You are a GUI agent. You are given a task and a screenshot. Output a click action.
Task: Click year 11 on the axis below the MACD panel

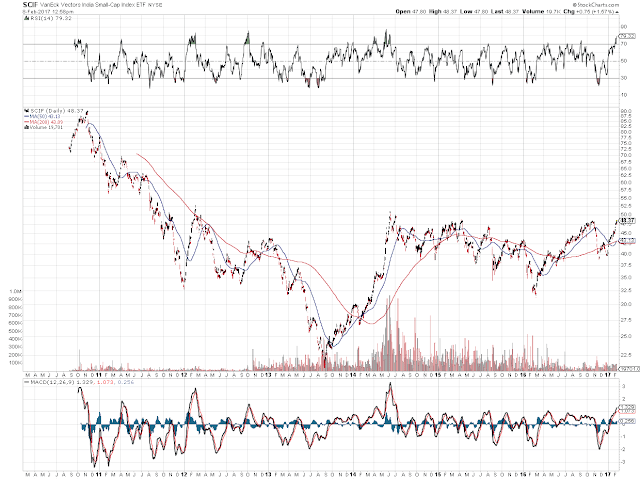click(x=99, y=475)
